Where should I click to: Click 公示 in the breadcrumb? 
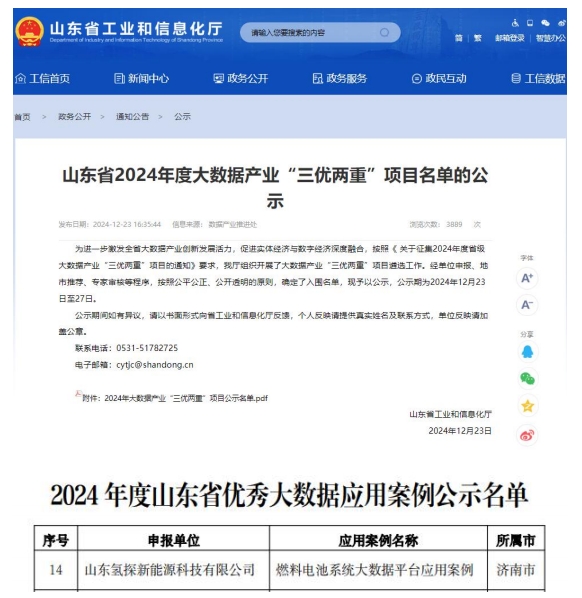click(x=182, y=117)
